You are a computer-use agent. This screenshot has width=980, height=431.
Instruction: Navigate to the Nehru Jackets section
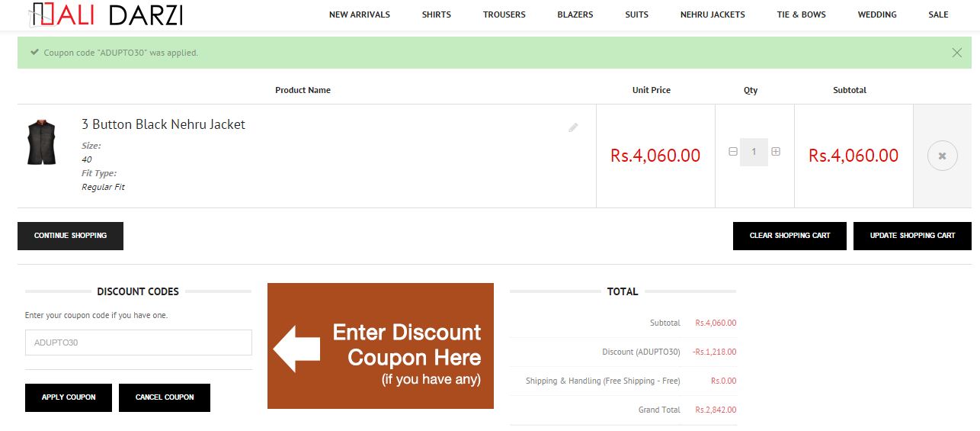tap(713, 14)
